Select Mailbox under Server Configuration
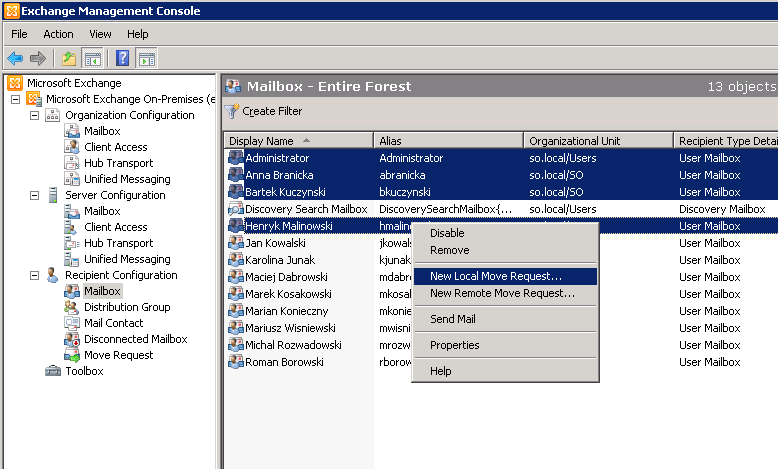Viewport: 778px width, 469px height. [x=102, y=211]
